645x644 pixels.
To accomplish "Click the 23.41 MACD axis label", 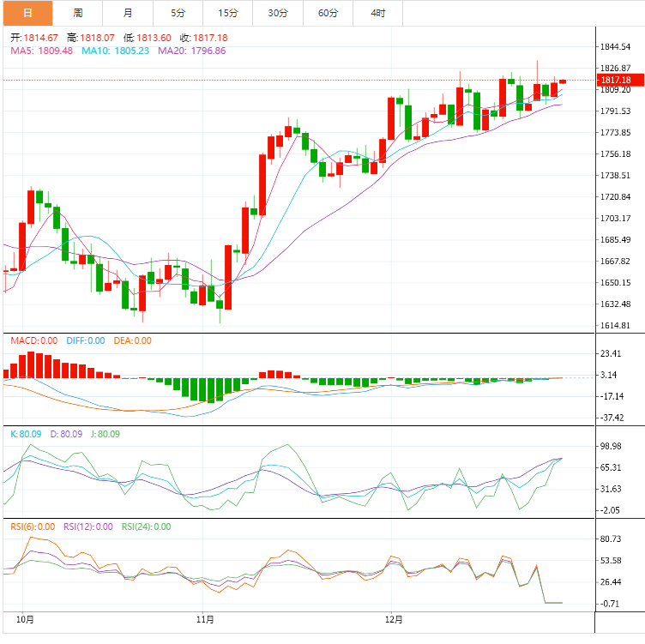I will [611, 353].
